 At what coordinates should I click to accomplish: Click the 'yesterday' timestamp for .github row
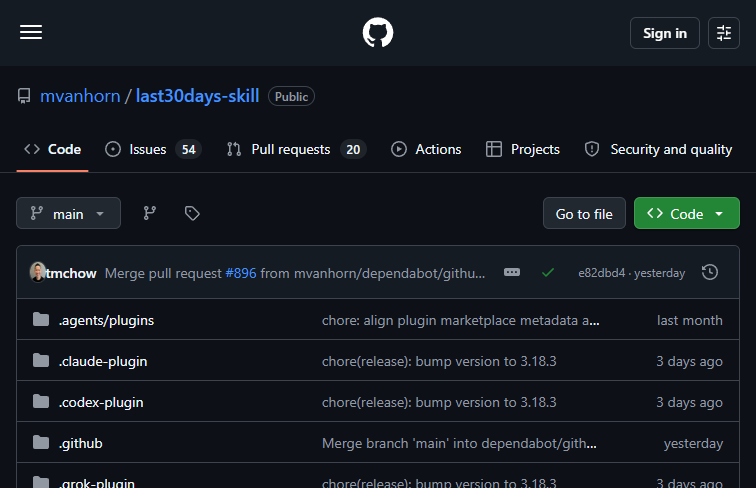click(693, 443)
